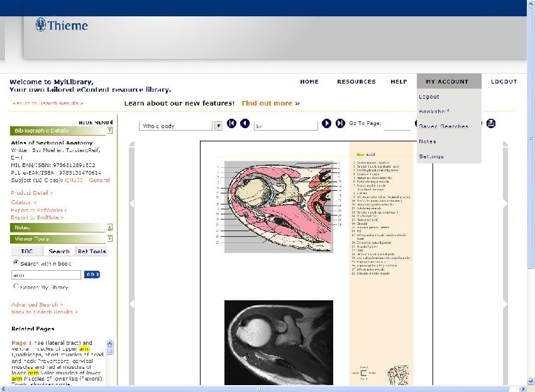Switch to the TOC tab

click(27, 251)
